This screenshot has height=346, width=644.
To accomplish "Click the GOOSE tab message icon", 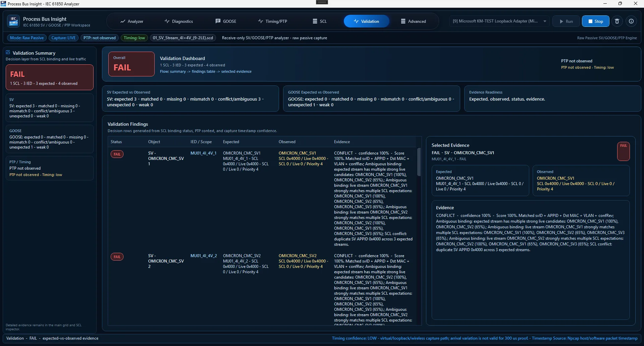I will tap(218, 21).
